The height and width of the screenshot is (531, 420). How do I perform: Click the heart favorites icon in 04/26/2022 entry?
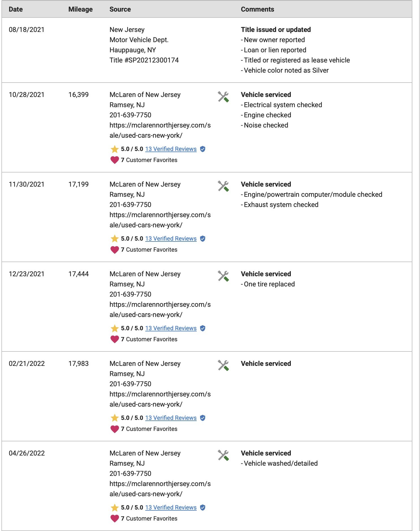click(x=114, y=519)
